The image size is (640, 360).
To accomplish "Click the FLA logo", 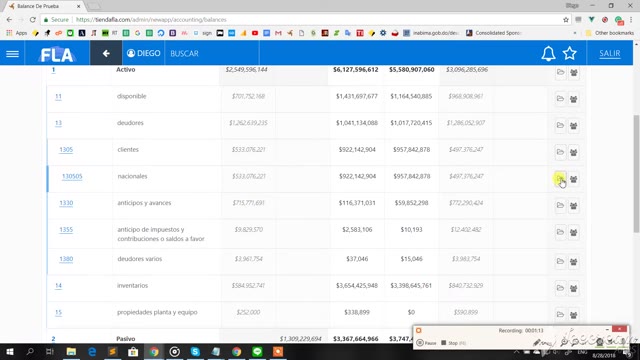I will (x=57, y=54).
